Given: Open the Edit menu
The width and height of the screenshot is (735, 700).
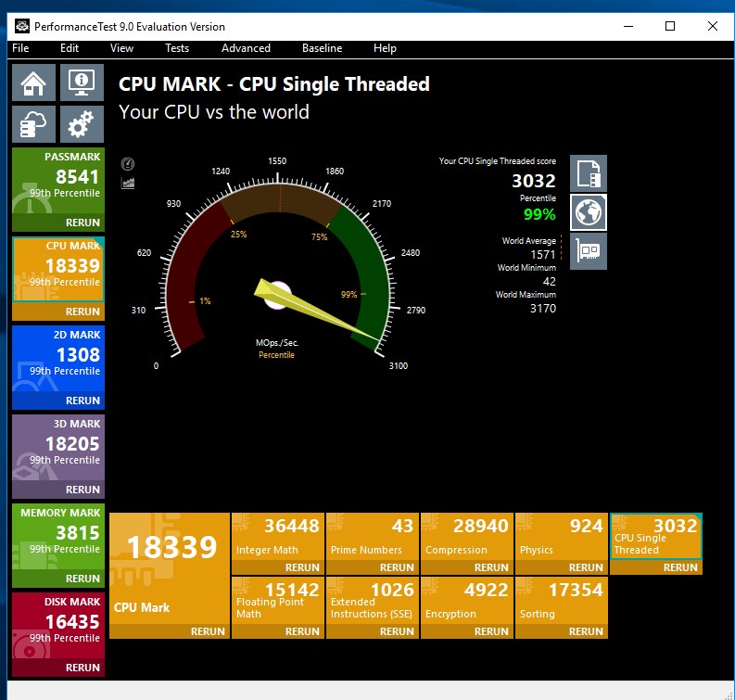Looking at the screenshot, I should point(70,48).
